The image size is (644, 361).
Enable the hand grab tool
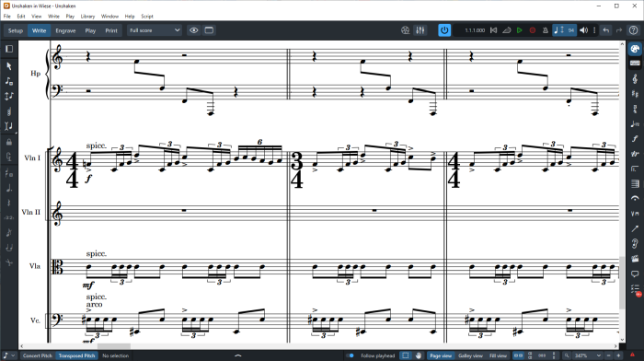pos(419,355)
